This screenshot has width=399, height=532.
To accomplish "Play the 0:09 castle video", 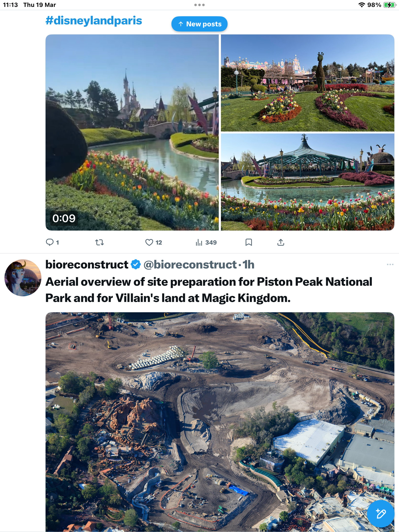I will [x=132, y=133].
